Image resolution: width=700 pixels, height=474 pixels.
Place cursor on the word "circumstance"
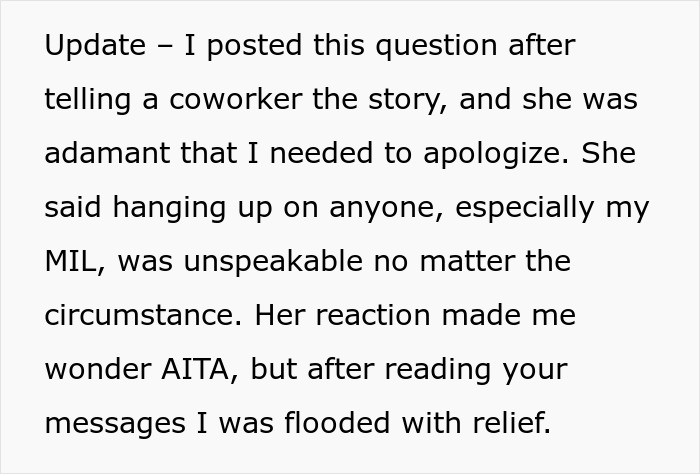[x=137, y=316]
